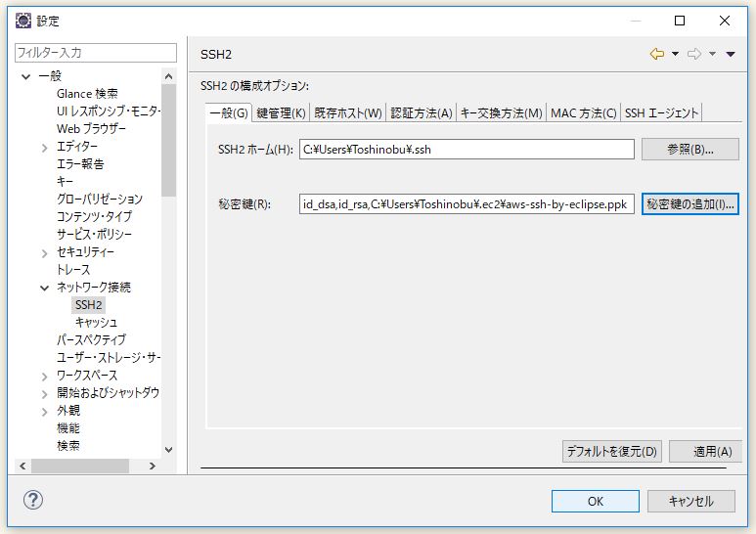Viewport: 756px width, 534px height.
Task: Click the tree scroll-down arrow
Action: pyautogui.click(x=169, y=450)
